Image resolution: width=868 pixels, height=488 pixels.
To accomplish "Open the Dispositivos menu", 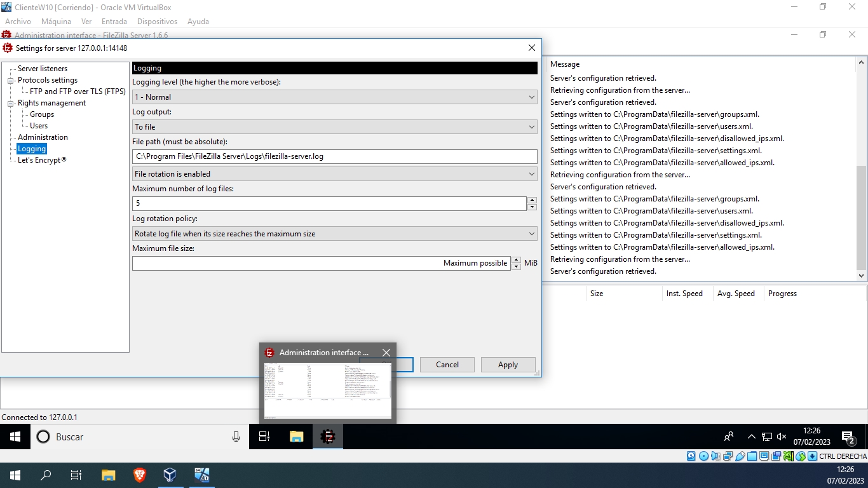I will [157, 22].
